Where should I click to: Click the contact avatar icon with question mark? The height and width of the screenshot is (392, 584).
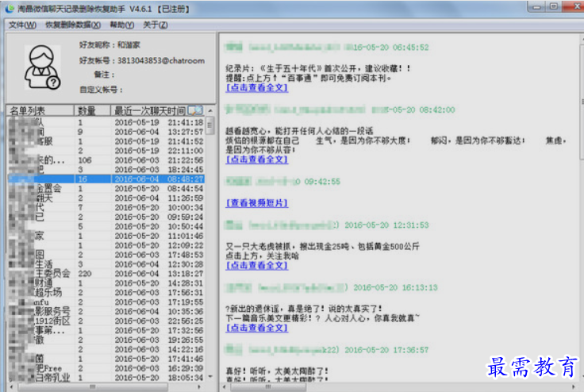(43, 67)
